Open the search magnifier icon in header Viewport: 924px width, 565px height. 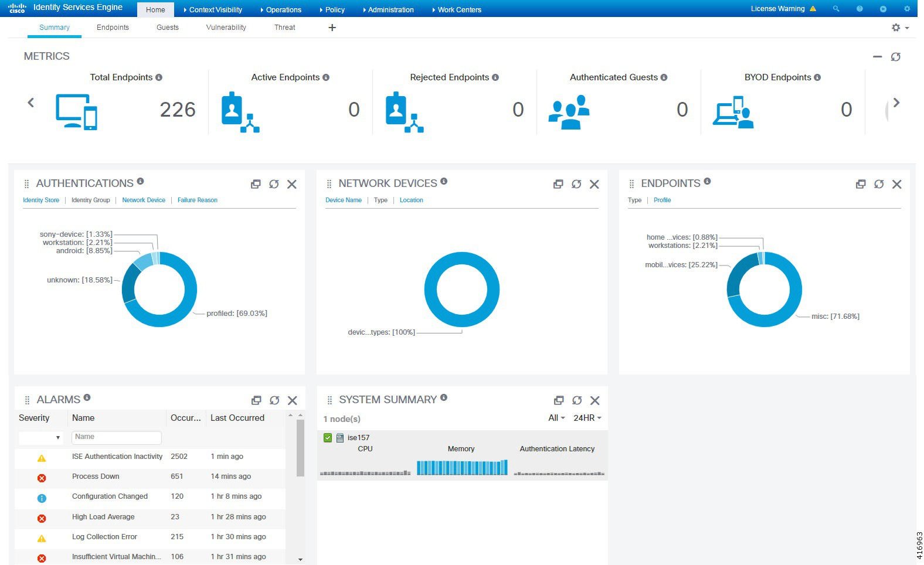click(836, 9)
